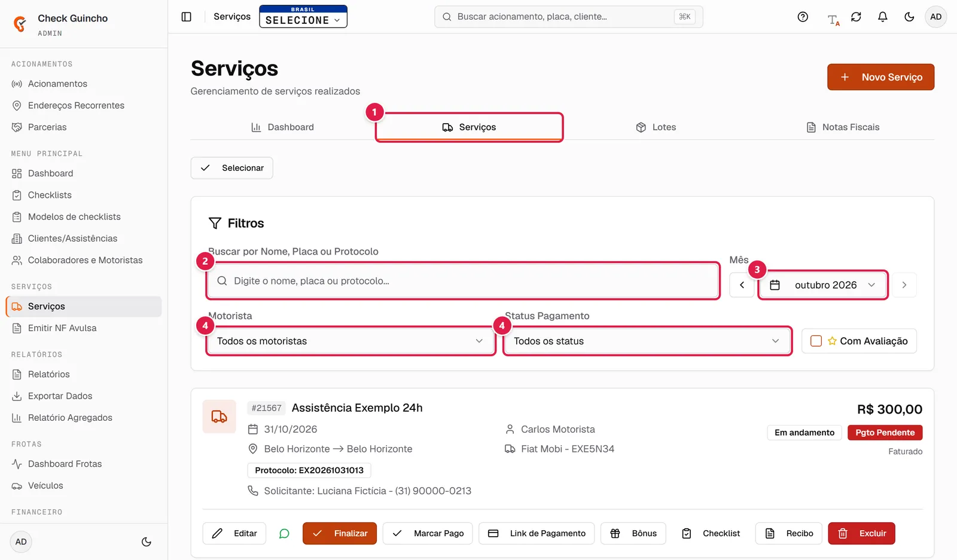Expand Todos os status dropdown

647,341
